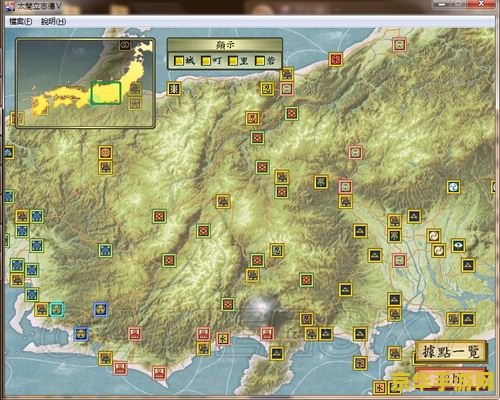The width and height of the screenshot is (500, 400).
Task: Select the lone castle icon in central mountains
Action: tap(223, 202)
